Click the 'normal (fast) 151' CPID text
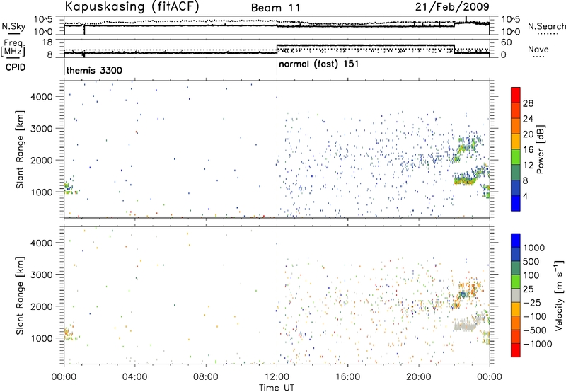This screenshot has width=566, height=392. [x=319, y=64]
